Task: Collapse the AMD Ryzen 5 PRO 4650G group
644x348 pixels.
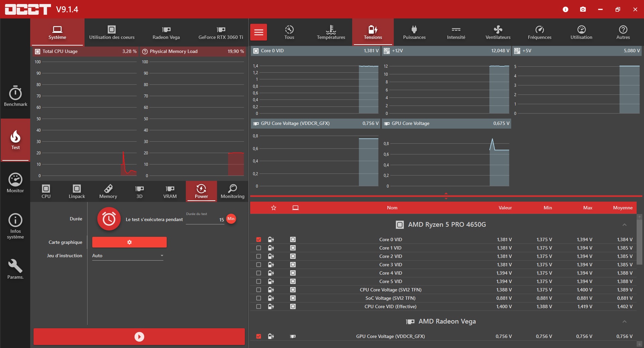Action: pos(624,225)
